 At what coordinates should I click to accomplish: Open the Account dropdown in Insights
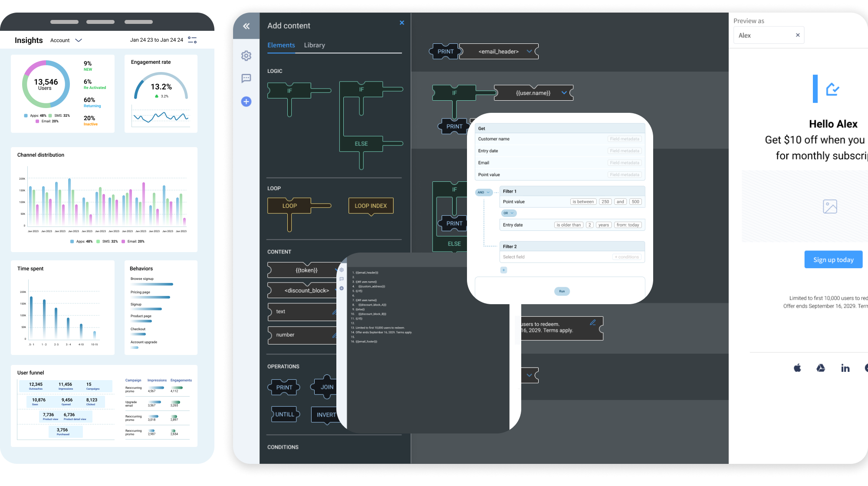(x=66, y=40)
